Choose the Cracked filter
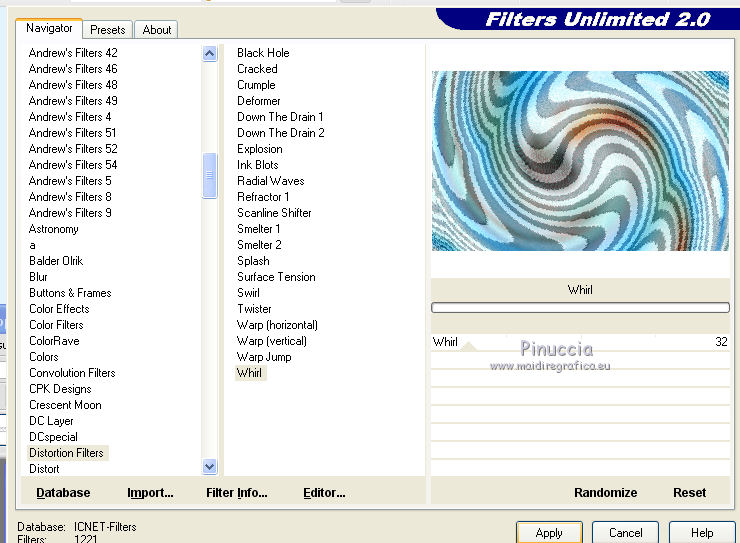Viewport: 740px width, 543px height. pyautogui.click(x=257, y=68)
